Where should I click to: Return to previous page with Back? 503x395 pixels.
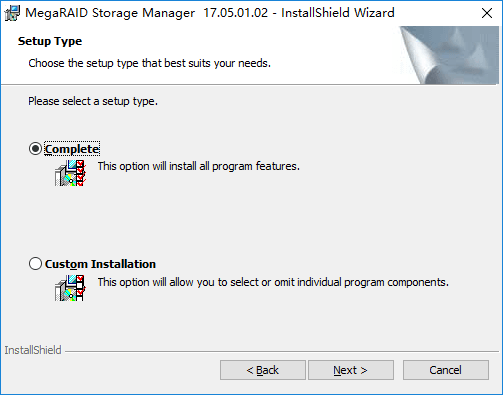[263, 370]
